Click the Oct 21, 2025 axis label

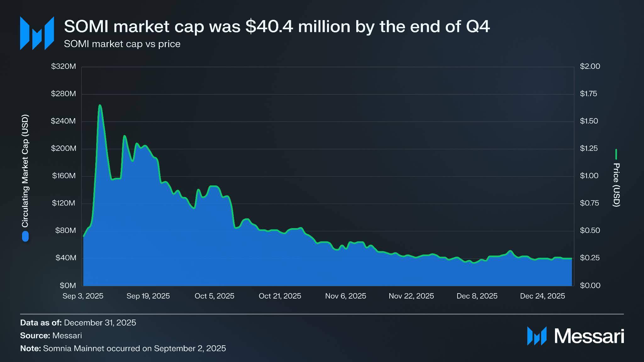click(280, 296)
